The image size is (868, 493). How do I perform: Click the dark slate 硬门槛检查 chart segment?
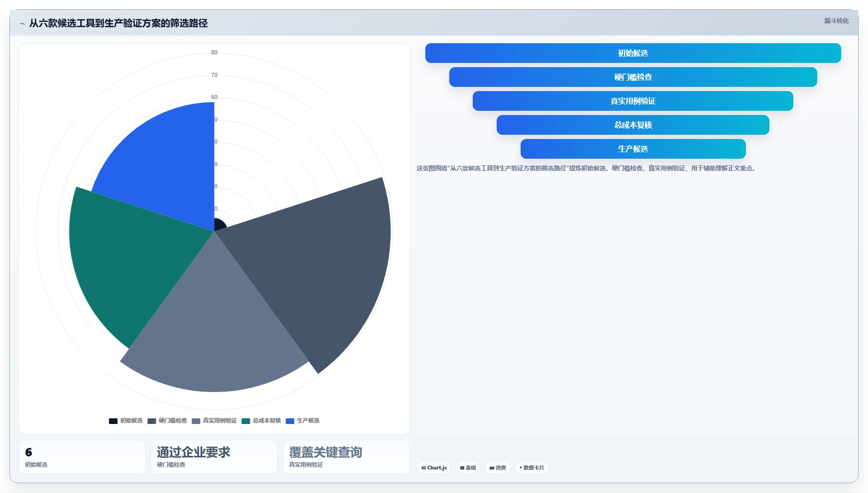319,263
